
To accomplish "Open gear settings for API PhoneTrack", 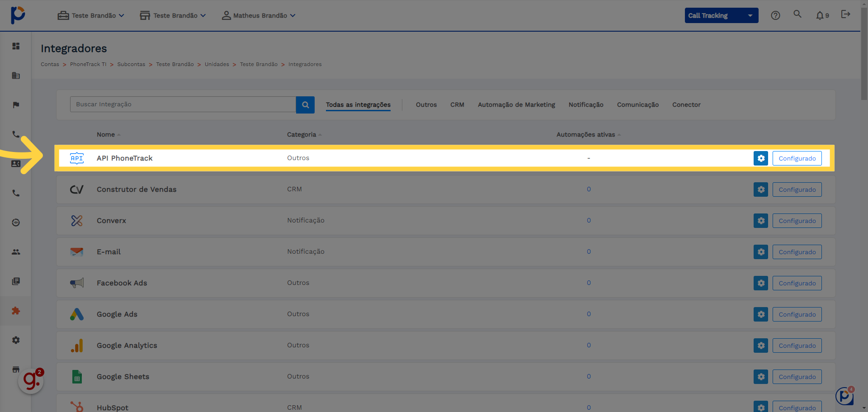I will click(761, 158).
